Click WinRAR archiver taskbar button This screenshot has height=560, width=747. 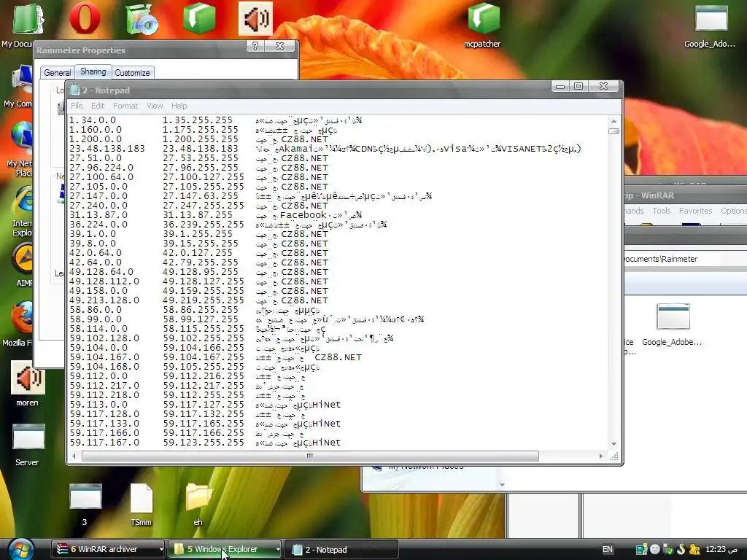[x=105, y=550]
